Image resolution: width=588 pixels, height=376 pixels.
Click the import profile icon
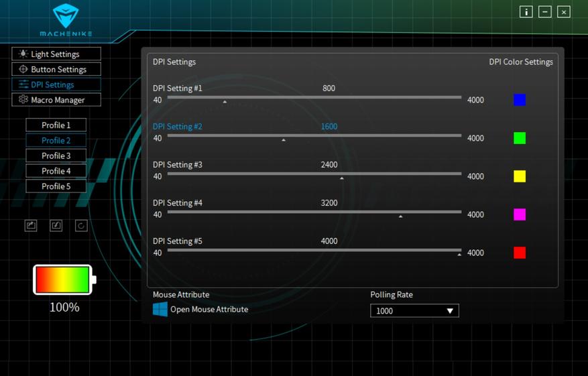click(x=56, y=226)
